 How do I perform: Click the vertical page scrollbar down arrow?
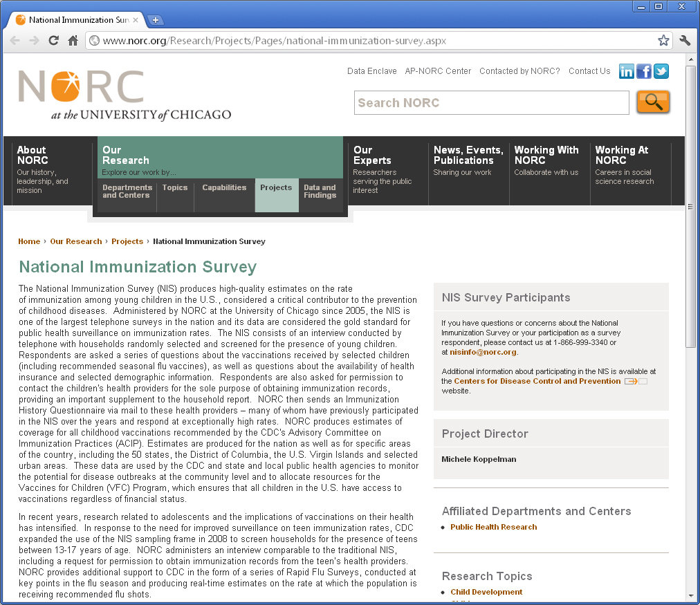coord(690,595)
